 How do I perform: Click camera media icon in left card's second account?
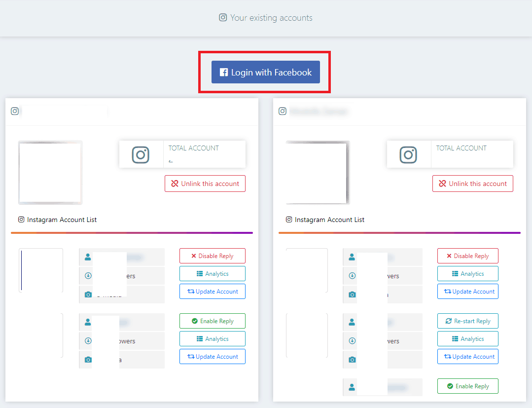coord(88,360)
